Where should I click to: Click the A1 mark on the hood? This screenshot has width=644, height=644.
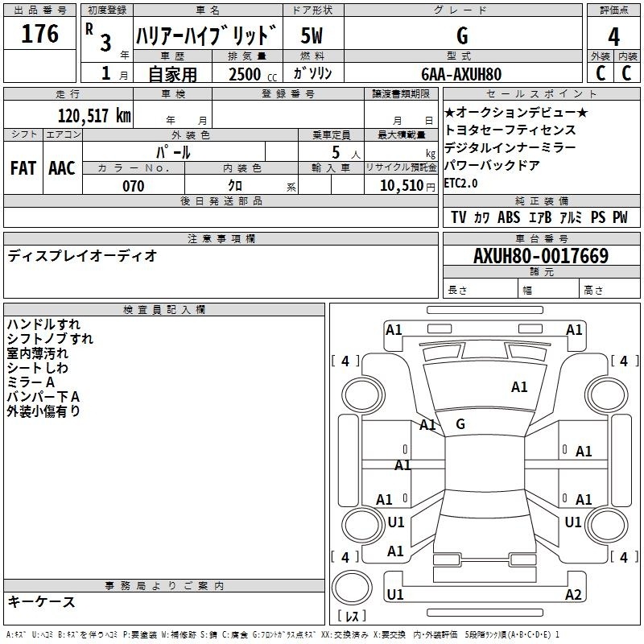519,387
